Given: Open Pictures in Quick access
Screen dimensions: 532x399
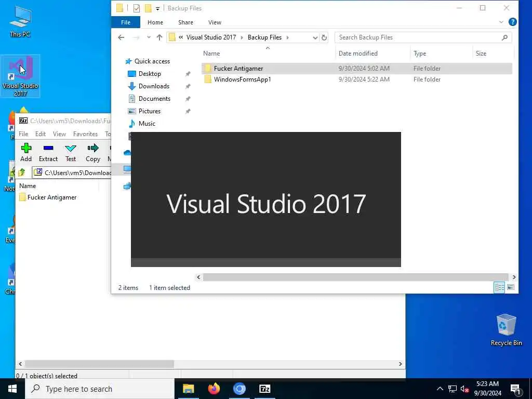Looking at the screenshot, I should click(149, 111).
